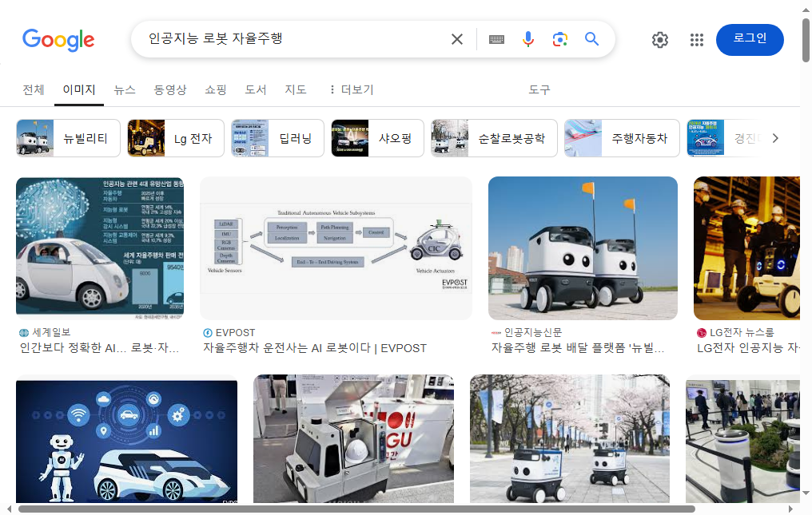The height and width of the screenshot is (515, 812).
Task: Open the LG전자 뉴스룸 robot image
Action: click(x=746, y=248)
